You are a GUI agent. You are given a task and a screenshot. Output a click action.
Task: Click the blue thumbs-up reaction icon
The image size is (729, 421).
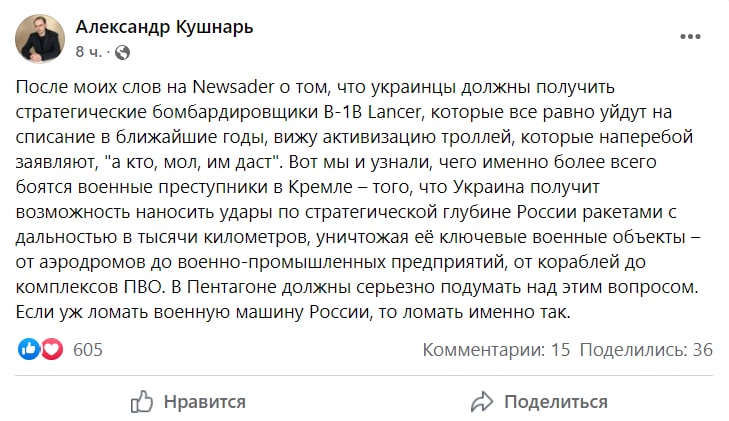(x=30, y=349)
